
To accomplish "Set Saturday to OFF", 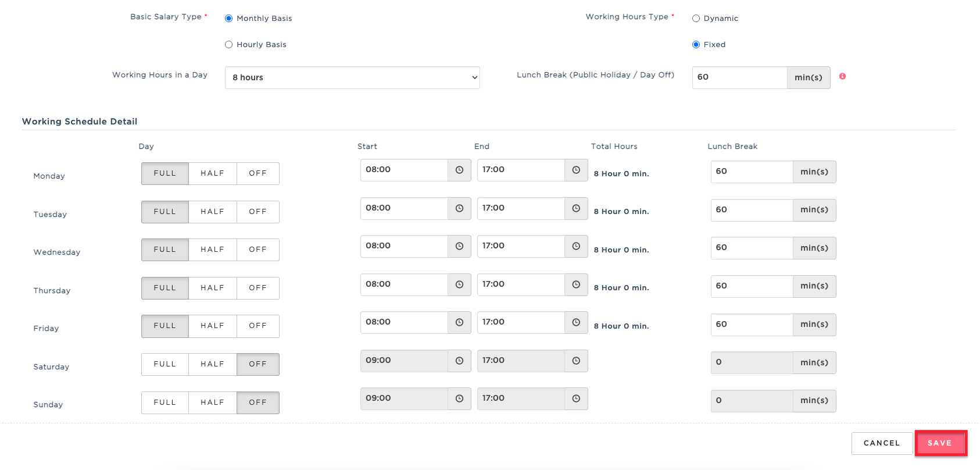I will pos(258,364).
